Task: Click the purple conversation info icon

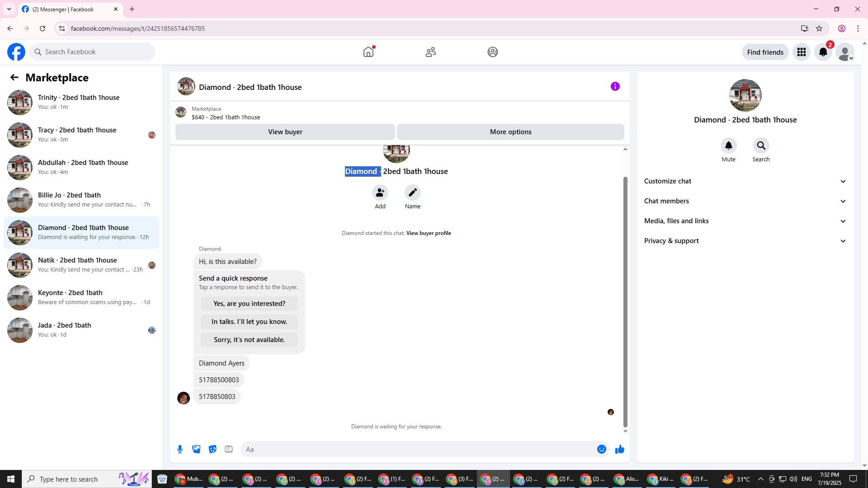Action: click(x=615, y=86)
